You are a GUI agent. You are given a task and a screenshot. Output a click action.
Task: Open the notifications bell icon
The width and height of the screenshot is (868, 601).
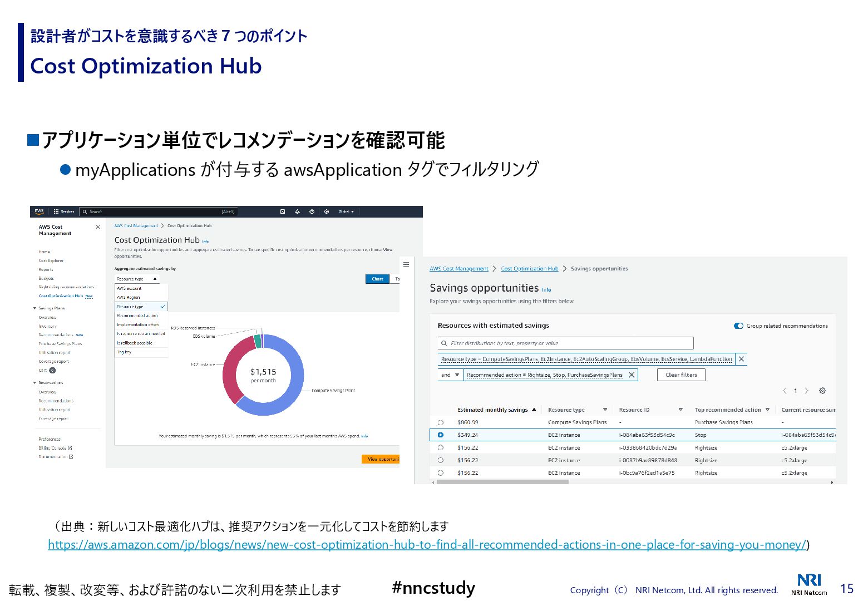[x=297, y=211]
